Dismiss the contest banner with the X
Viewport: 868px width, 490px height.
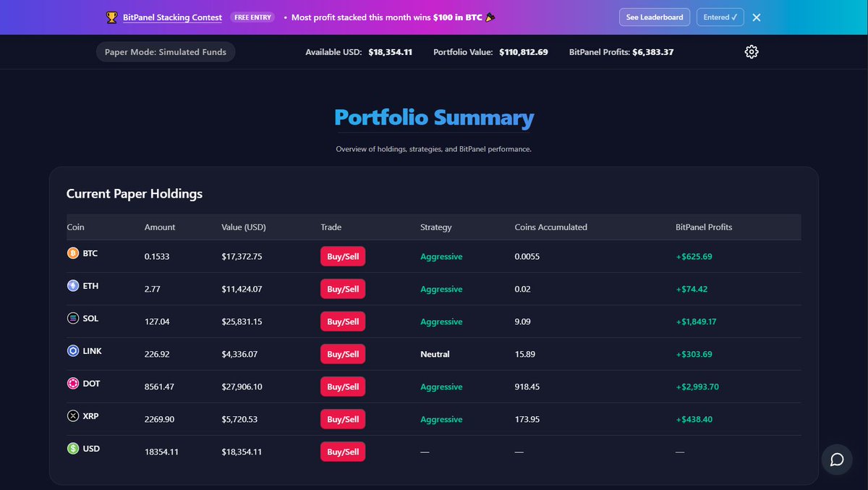point(756,17)
